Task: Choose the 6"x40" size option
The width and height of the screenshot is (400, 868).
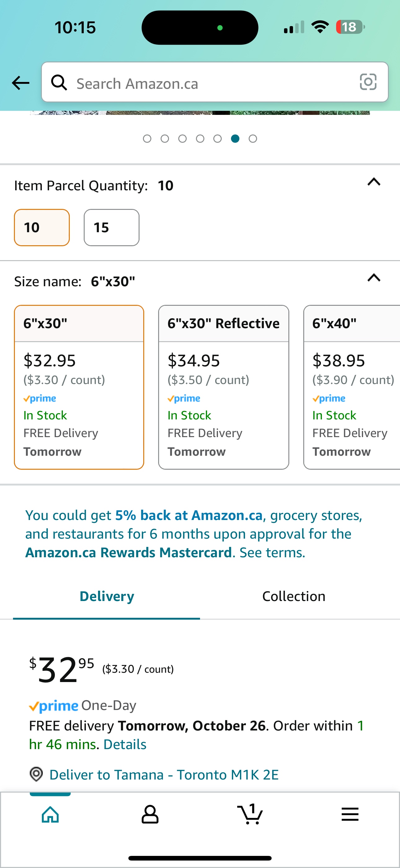Action: 352,387
